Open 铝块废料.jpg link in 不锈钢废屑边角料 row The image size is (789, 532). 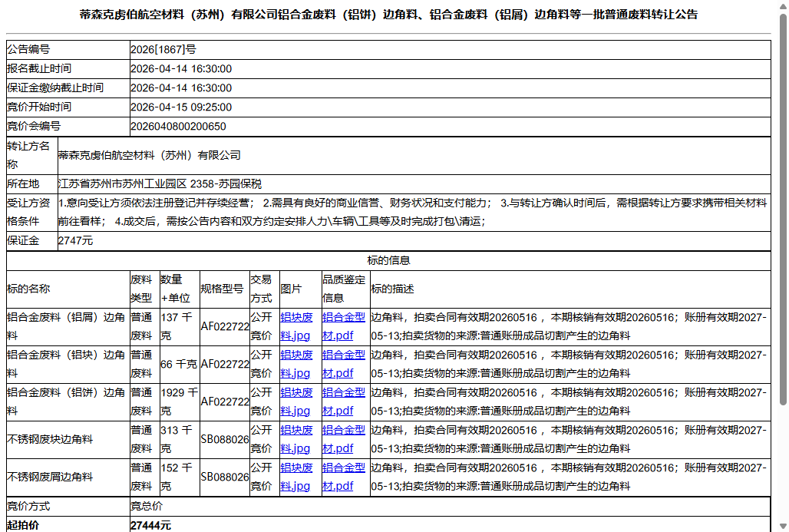pyautogui.click(x=296, y=477)
